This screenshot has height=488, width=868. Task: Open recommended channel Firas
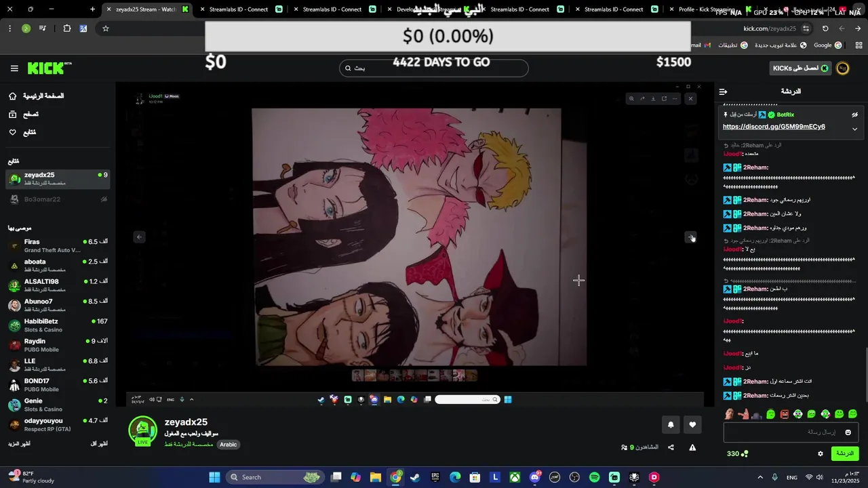pyautogui.click(x=58, y=246)
